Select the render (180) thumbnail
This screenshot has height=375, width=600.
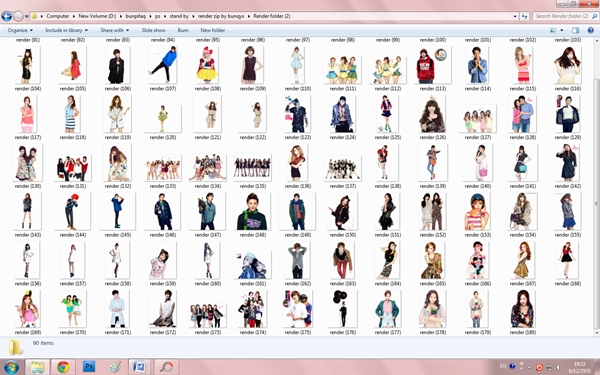[523, 308]
